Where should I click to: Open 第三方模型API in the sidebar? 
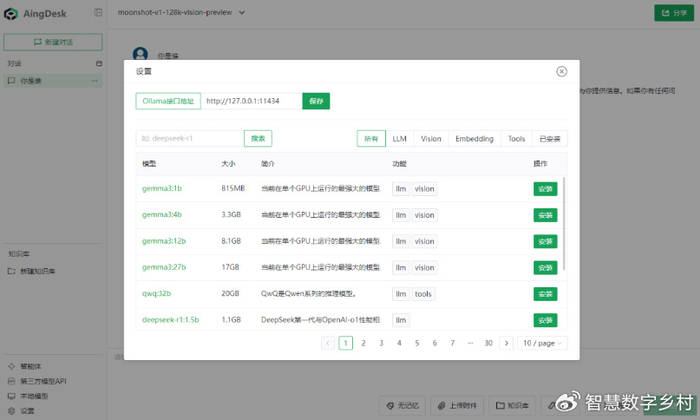(x=42, y=381)
